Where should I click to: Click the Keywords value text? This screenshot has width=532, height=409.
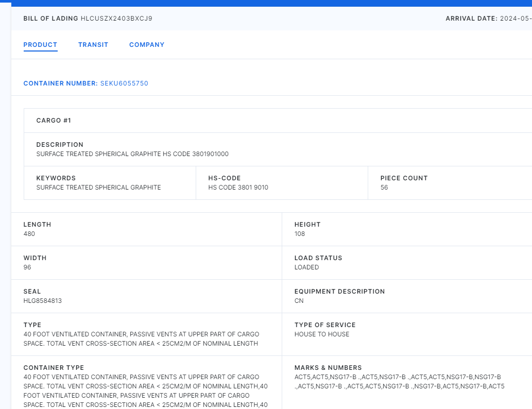pyautogui.click(x=98, y=188)
